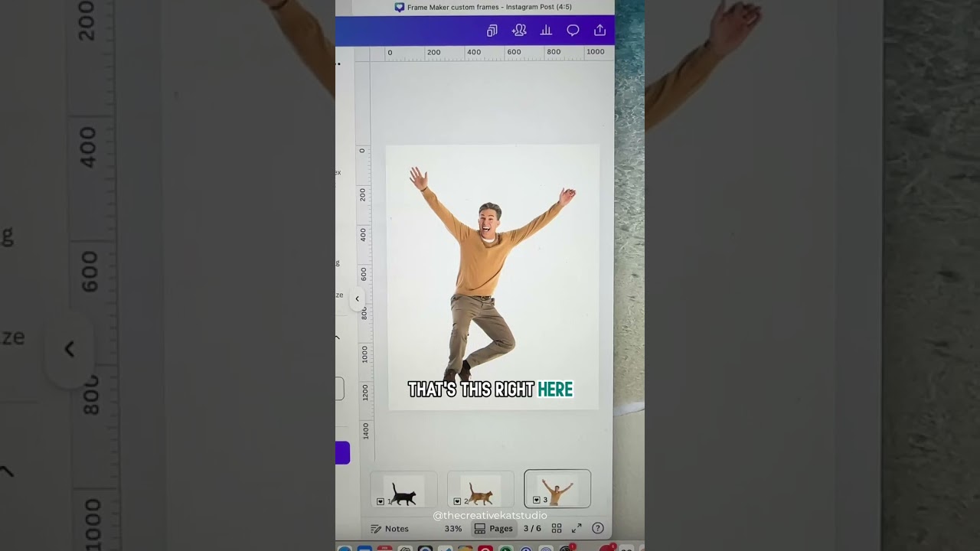Open the share upload icon in top bar
Image resolution: width=980 pixels, height=551 pixels.
pyautogui.click(x=599, y=31)
